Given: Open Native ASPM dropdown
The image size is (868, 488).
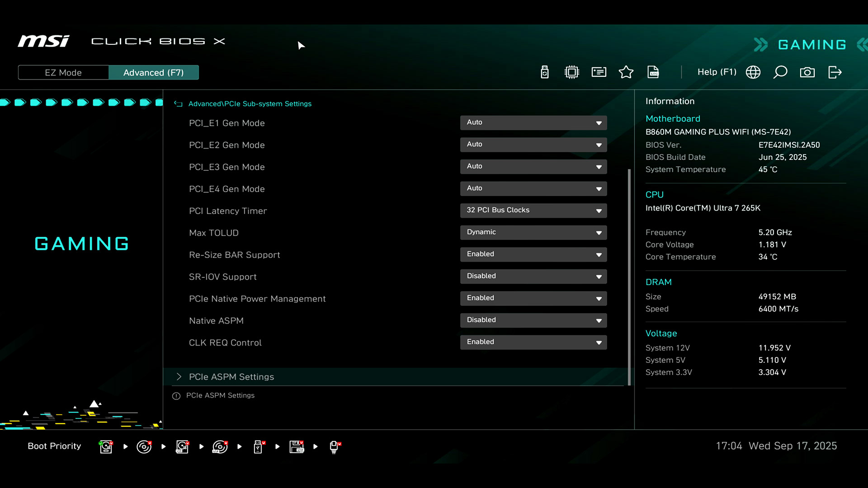Looking at the screenshot, I should tap(533, 320).
